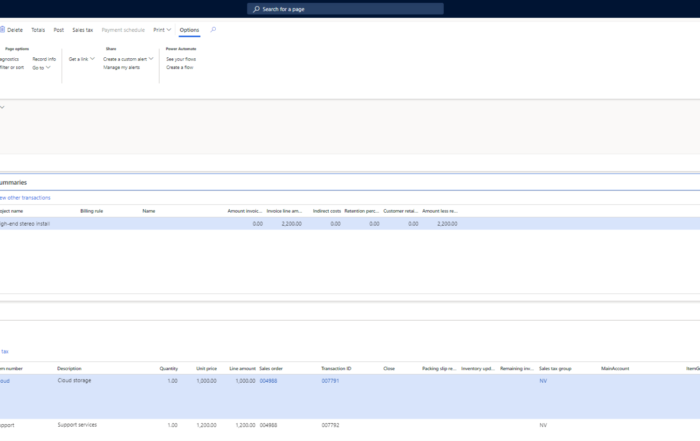This screenshot has width=700, height=441.
Task: Click the Close column header
Action: (389, 368)
